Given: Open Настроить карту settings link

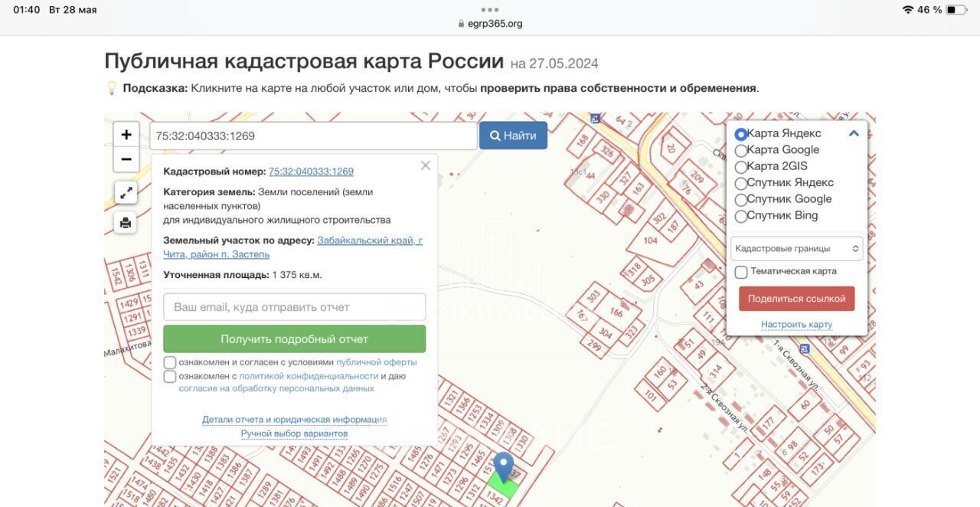Looking at the screenshot, I should [x=796, y=325].
